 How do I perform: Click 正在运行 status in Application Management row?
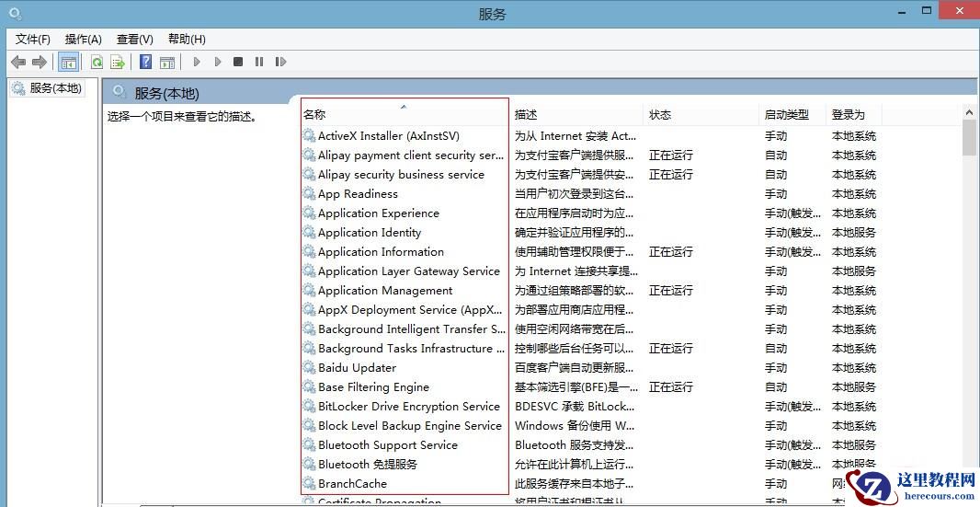[670, 291]
